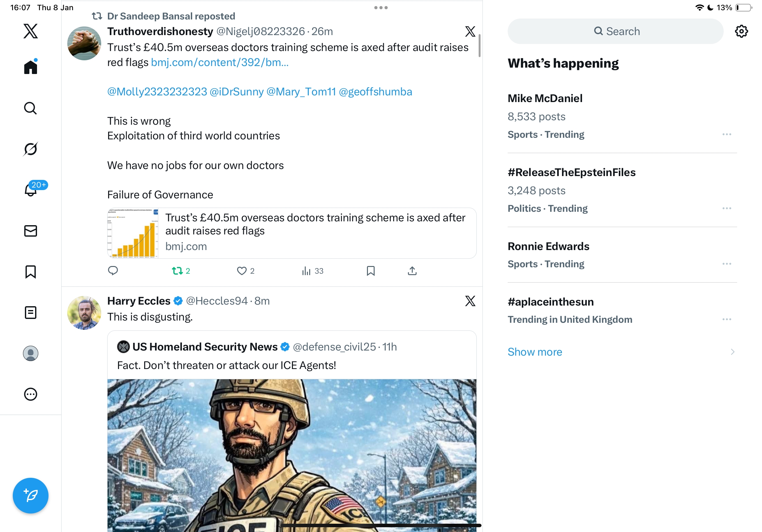The image size is (762, 532).
Task: Toggle bookmark on Truthoverdishonesty post
Action: tap(370, 271)
